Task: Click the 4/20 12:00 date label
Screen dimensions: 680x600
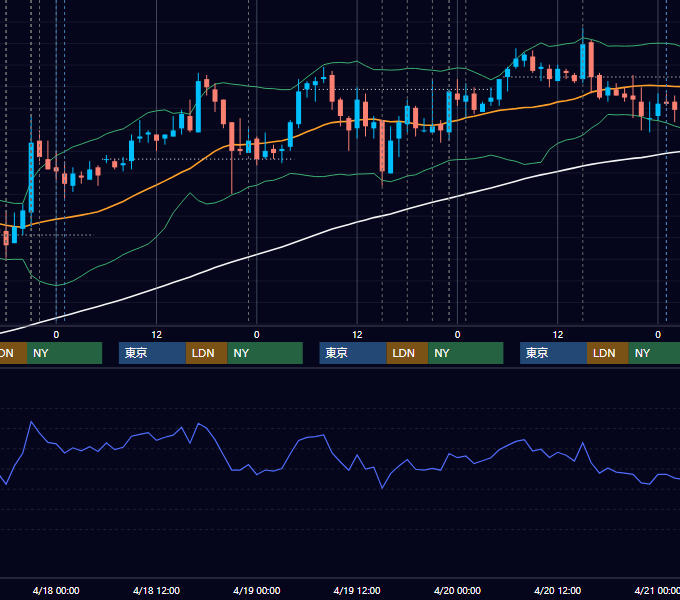Action: point(558,590)
